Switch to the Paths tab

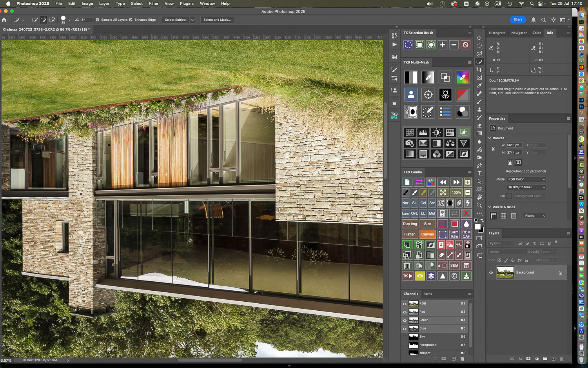coord(428,294)
